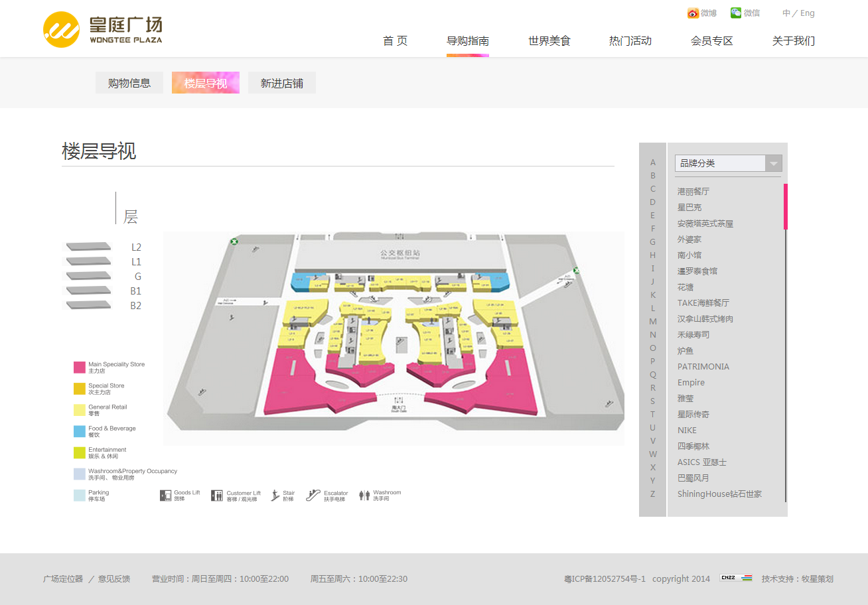868x605 pixels.
Task: Open the 世界美食 menu item
Action: 549,40
